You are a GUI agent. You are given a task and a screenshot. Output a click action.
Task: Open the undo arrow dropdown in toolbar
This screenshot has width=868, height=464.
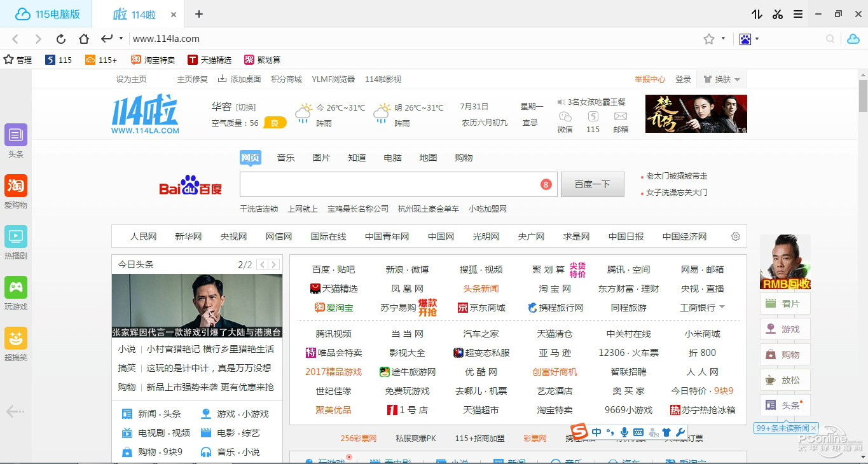[121, 39]
